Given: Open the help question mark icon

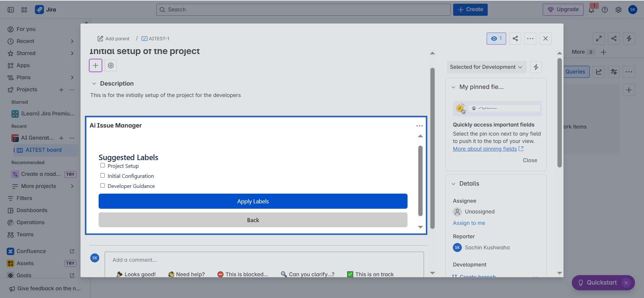Looking at the screenshot, I should (605, 10).
